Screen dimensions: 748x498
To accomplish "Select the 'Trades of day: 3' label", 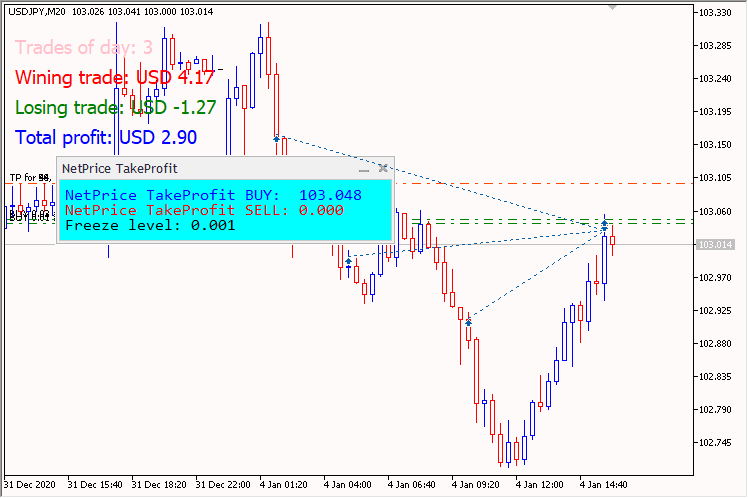I will tap(84, 47).
